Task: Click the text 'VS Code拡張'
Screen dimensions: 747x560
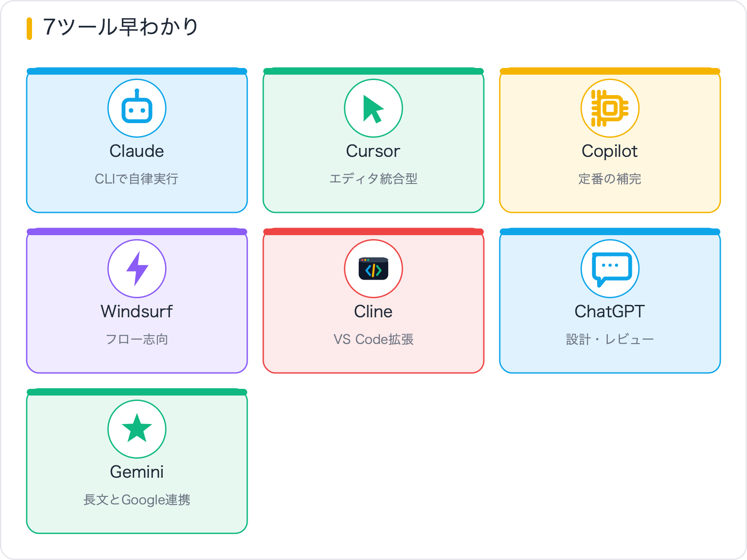Action: [x=373, y=339]
